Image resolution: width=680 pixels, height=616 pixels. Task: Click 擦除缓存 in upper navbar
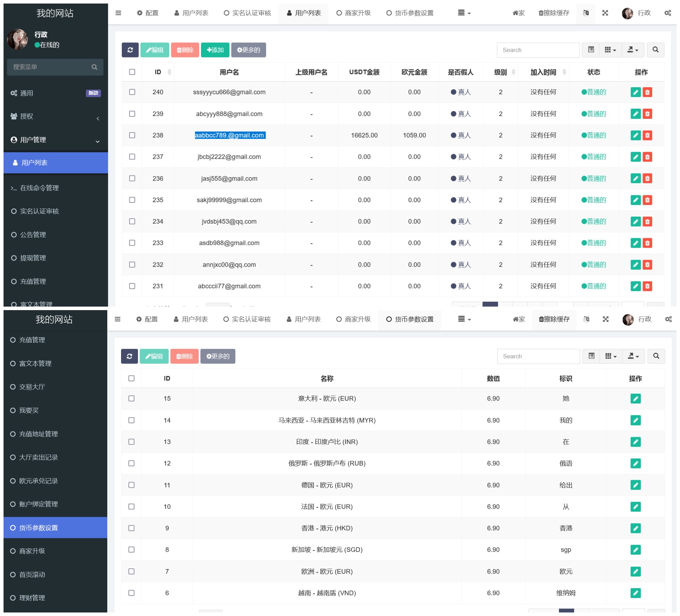coord(554,13)
